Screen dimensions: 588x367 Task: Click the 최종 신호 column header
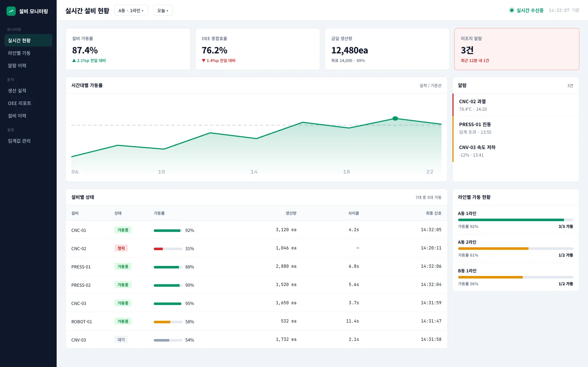coord(433,213)
